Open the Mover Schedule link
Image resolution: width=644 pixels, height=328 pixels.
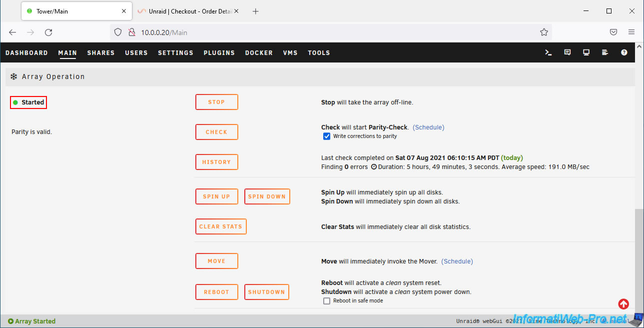click(x=457, y=261)
